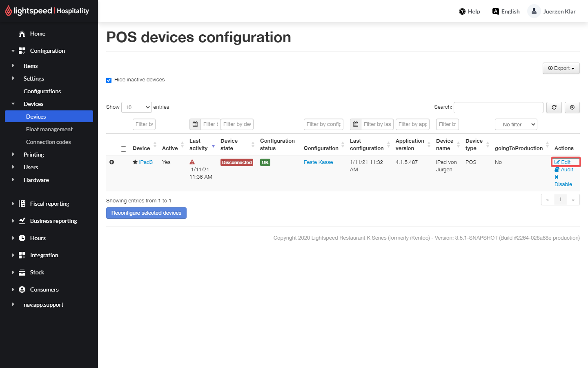Click the Last activity calendar filter icon
Screen dimensions: 588x368
195,124
